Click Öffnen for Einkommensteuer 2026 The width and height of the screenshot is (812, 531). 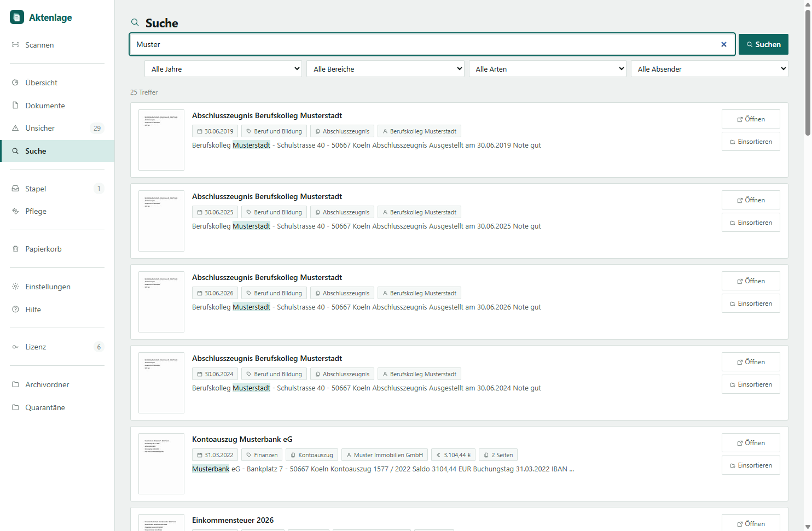(x=751, y=523)
